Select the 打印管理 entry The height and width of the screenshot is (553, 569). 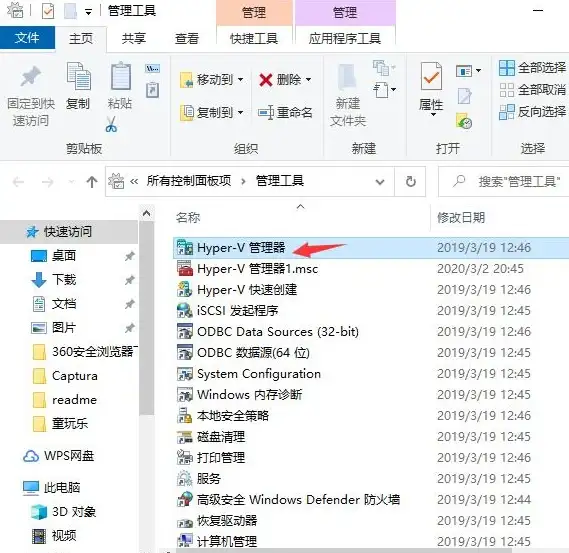[221, 458]
